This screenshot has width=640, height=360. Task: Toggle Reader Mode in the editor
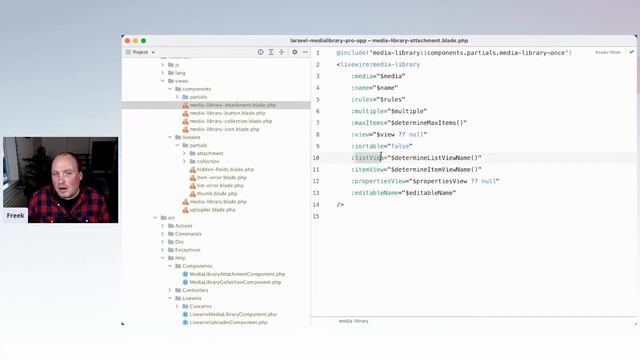[608, 52]
